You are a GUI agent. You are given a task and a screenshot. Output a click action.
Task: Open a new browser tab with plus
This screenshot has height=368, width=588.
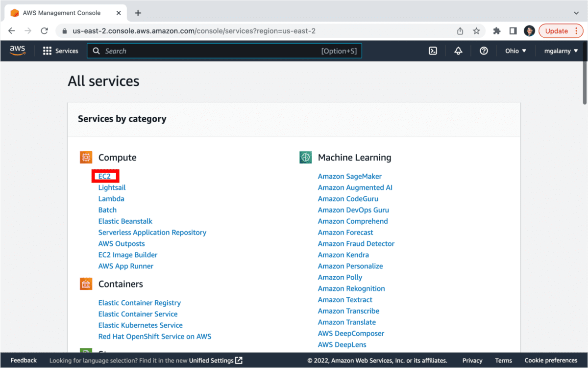pos(138,13)
